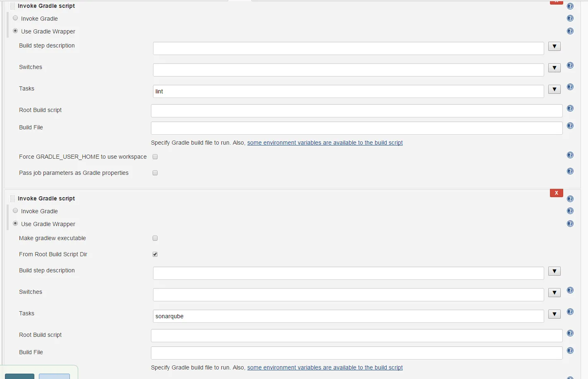Click help icon for lint Tasks field
The image size is (588, 379).
coord(570,87)
